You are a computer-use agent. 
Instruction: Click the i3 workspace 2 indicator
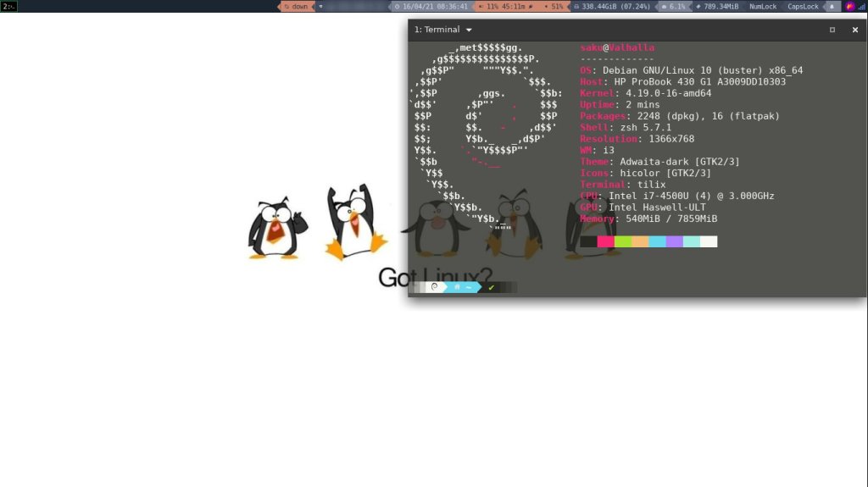pos(8,6)
